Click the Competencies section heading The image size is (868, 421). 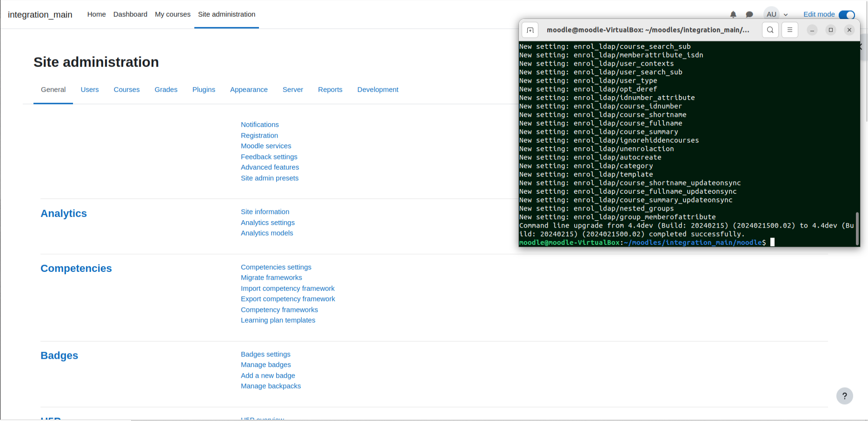76,268
